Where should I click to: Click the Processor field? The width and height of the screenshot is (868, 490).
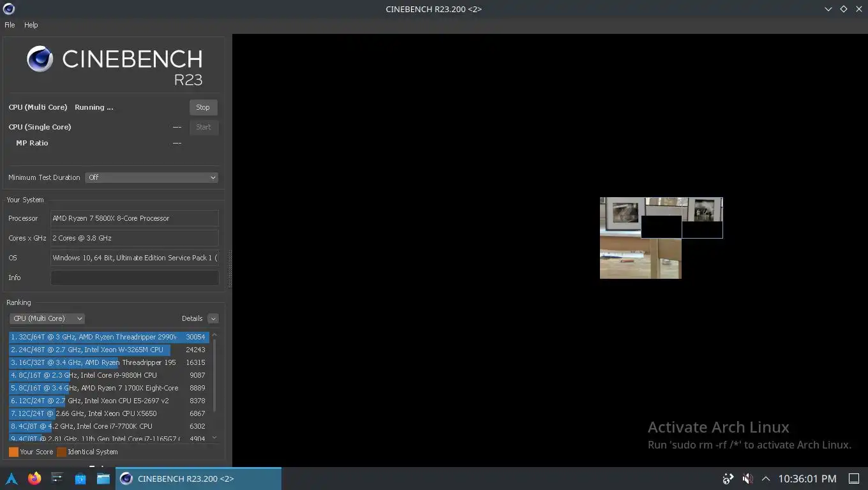click(135, 218)
